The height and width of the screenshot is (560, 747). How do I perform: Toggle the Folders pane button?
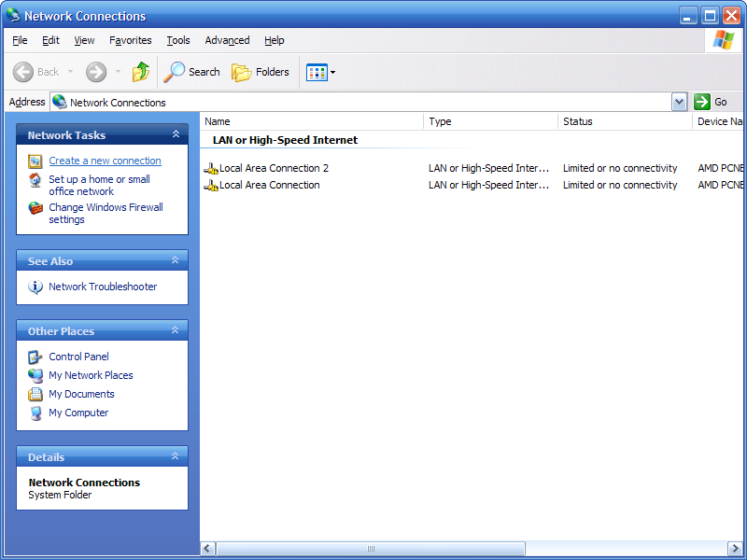point(261,72)
